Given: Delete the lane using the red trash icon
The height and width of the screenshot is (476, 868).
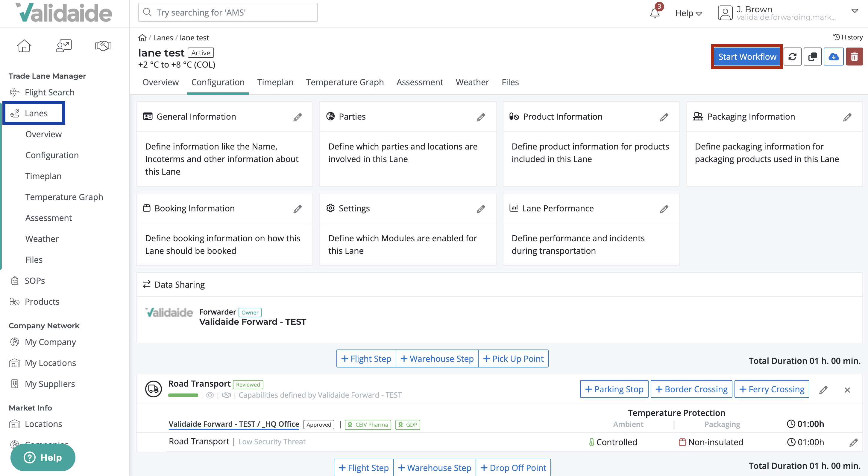Looking at the screenshot, I should [855, 57].
